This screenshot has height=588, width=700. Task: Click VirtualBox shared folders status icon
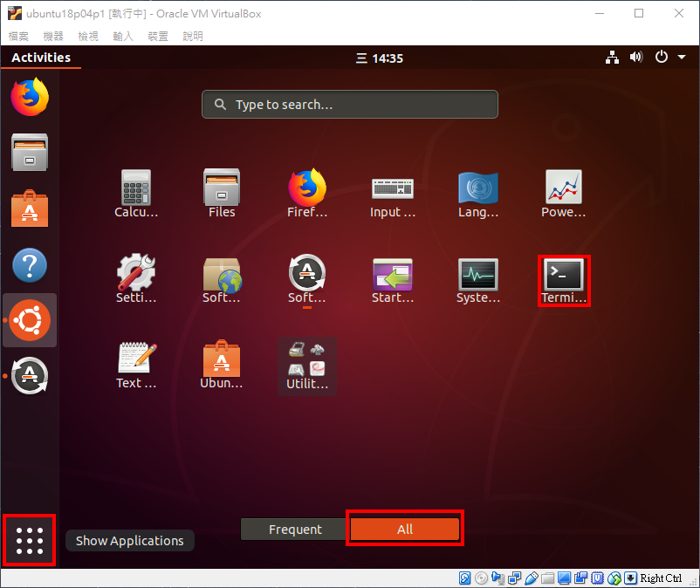coord(548,578)
